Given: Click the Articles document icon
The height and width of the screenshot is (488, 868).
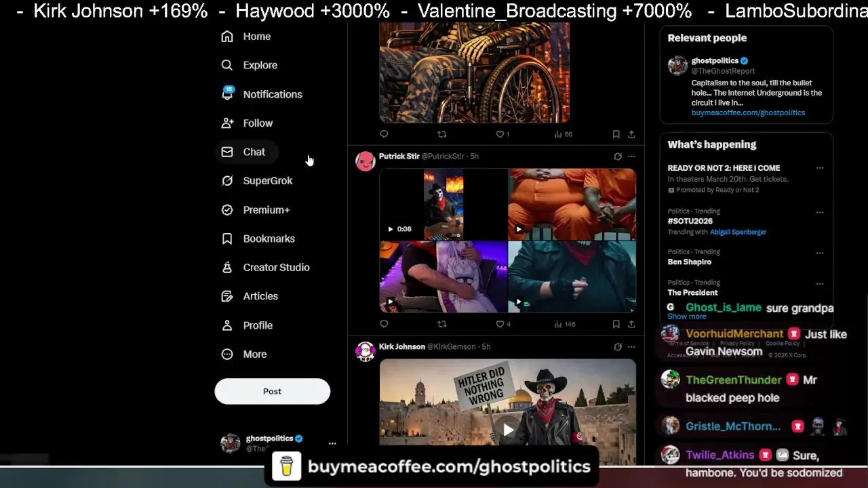Looking at the screenshot, I should tap(227, 296).
